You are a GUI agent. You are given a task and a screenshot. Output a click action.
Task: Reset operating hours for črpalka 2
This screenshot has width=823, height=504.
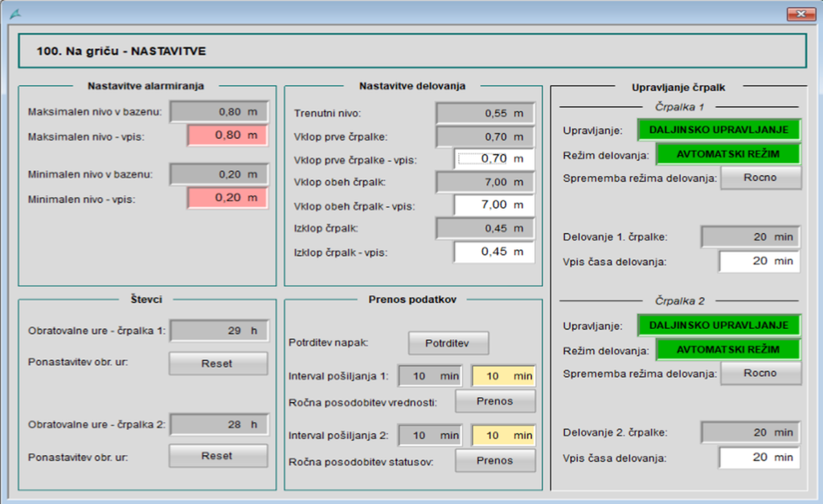point(218,456)
